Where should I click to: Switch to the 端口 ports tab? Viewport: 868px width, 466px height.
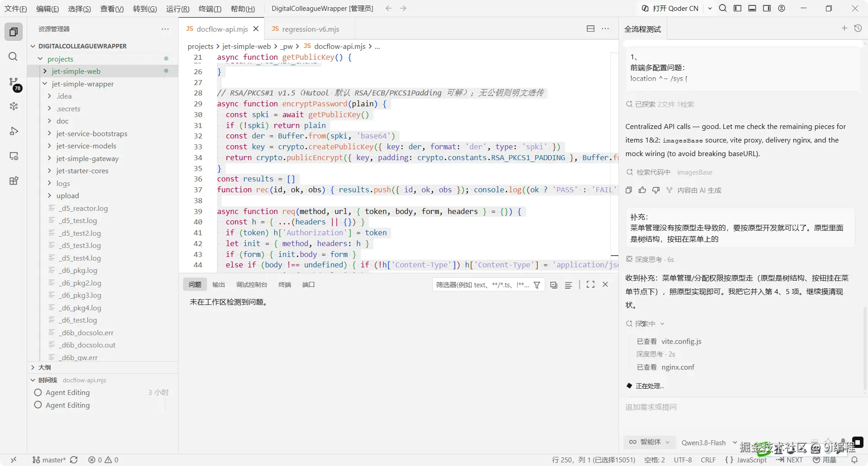point(308,285)
